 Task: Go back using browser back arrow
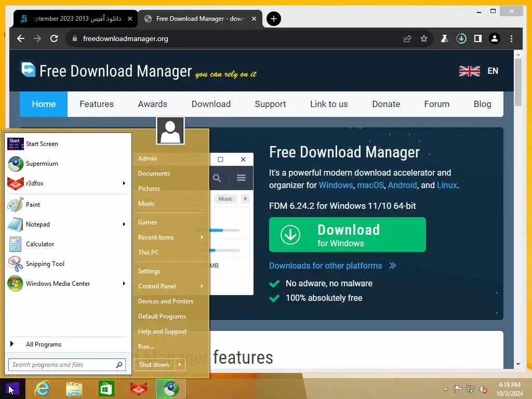point(21,38)
